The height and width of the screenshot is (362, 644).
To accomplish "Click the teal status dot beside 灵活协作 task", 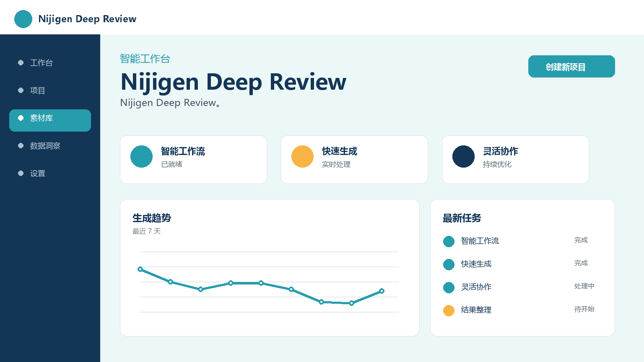I will 449,287.
